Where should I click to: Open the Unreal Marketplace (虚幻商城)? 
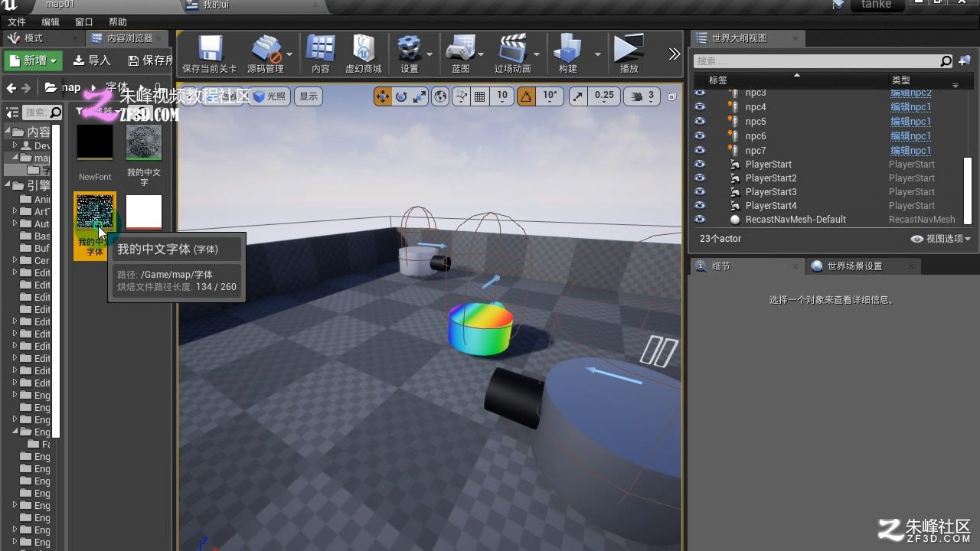364,54
